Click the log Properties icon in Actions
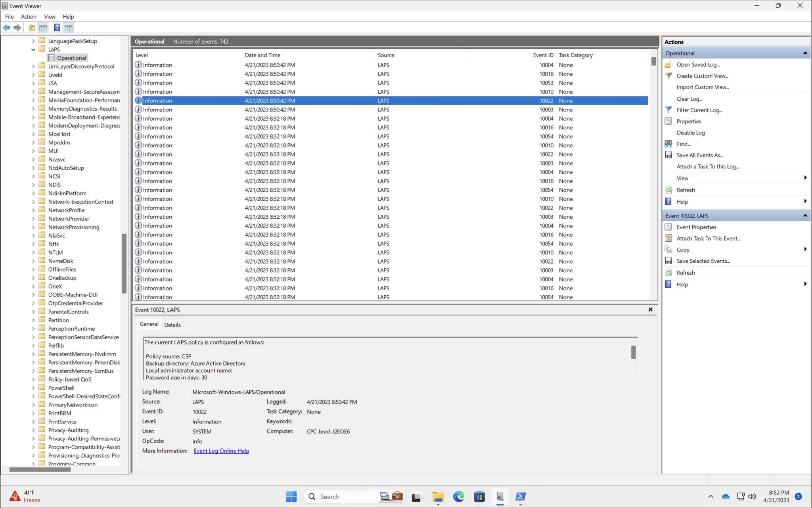 668,121
